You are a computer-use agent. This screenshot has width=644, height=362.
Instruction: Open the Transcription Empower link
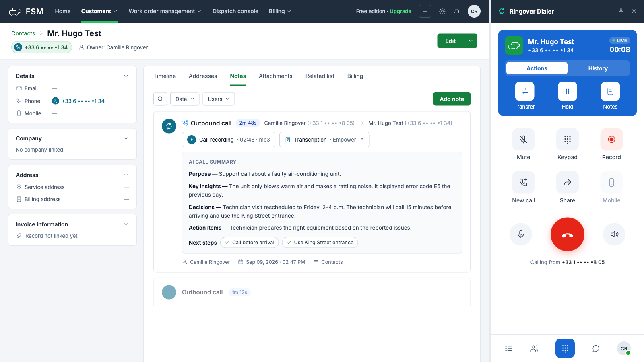pyautogui.click(x=324, y=140)
